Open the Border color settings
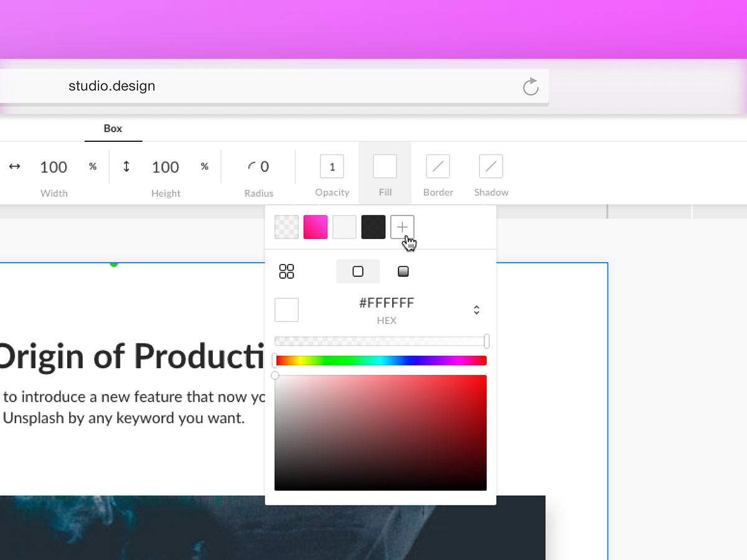The image size is (747, 560). [x=438, y=166]
